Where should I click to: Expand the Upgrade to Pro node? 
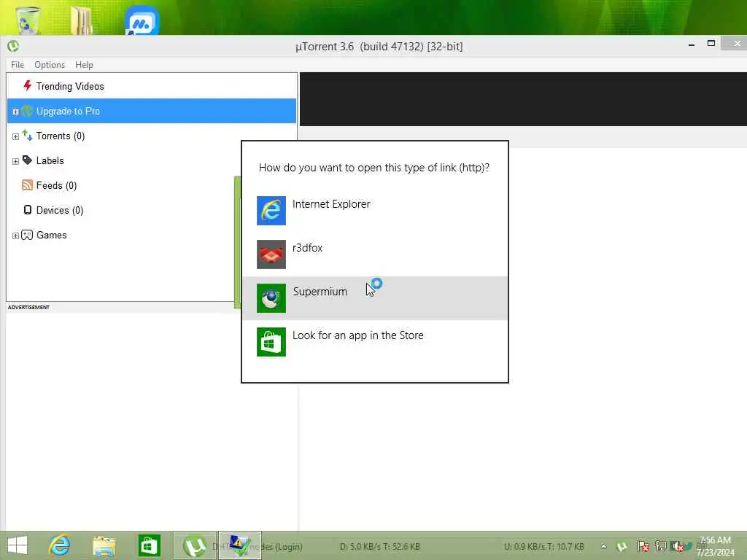15,112
